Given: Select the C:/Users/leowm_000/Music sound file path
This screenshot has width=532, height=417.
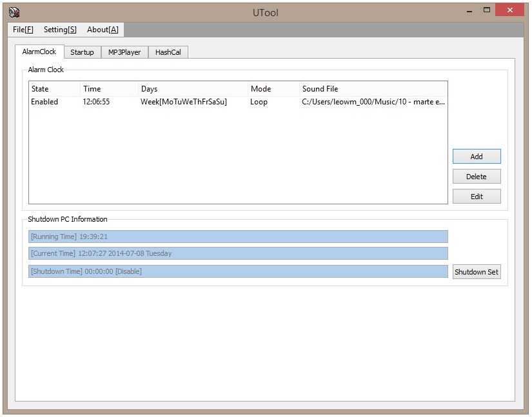Looking at the screenshot, I should [373, 102].
